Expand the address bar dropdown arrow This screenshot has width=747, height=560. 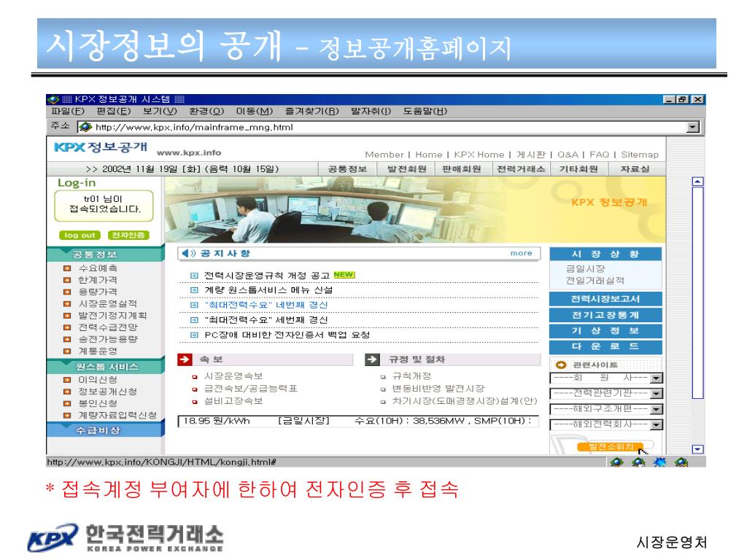tap(693, 127)
